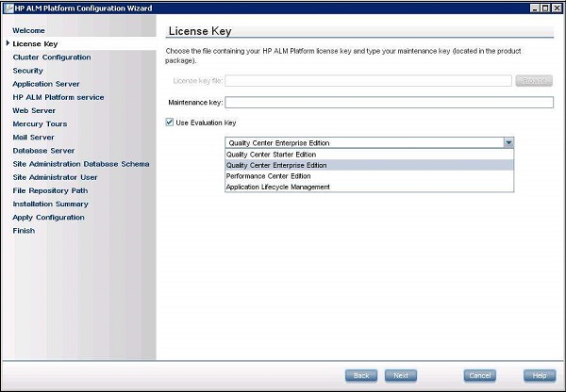Open Cluster Configuration step

coord(52,57)
